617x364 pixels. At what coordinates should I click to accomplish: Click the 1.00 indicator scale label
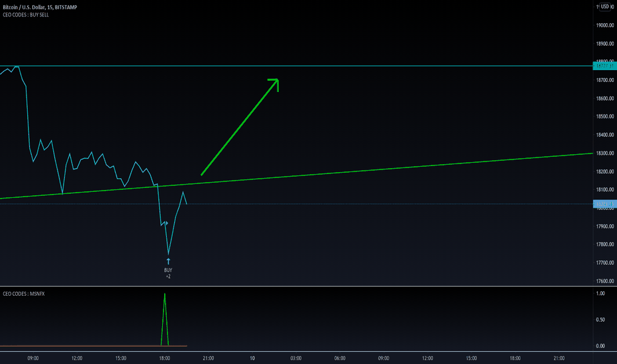click(600, 294)
